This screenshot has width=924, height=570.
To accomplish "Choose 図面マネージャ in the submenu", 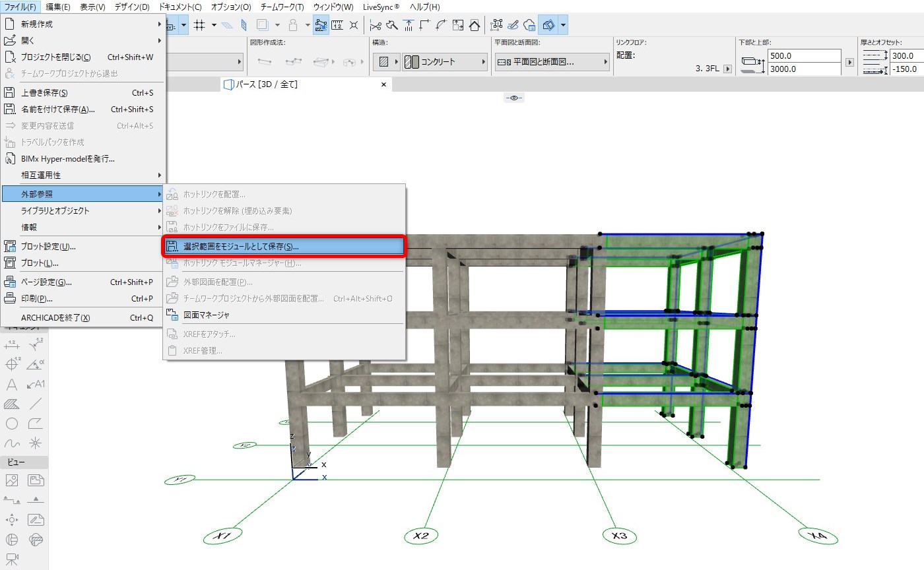I will [284, 315].
